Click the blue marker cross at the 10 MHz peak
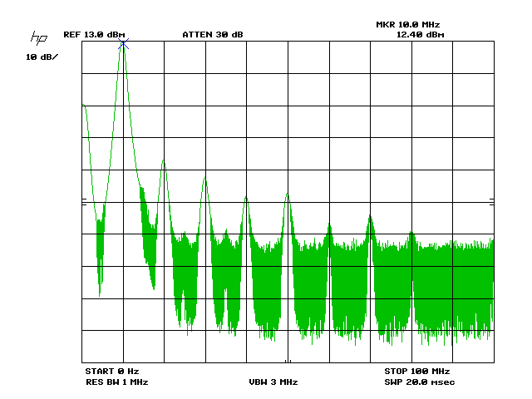 [124, 44]
